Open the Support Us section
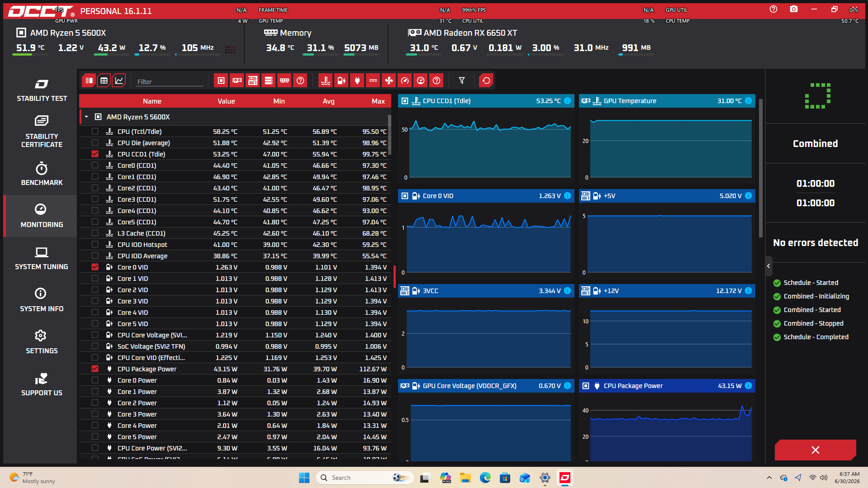This screenshot has width=868, height=488. click(42, 384)
